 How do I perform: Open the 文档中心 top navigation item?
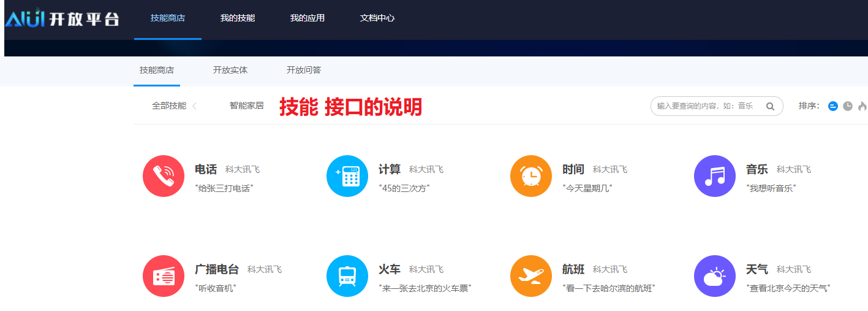[x=377, y=18]
